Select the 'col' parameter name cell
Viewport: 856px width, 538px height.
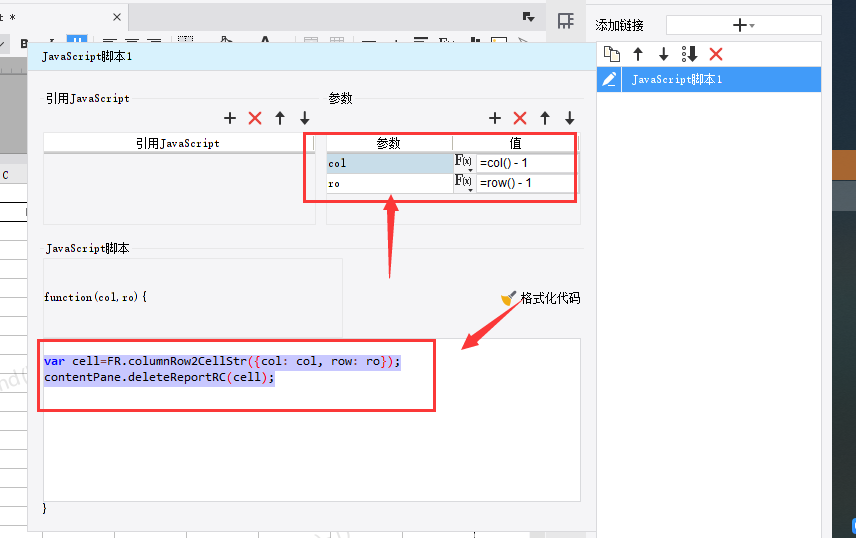(390, 163)
